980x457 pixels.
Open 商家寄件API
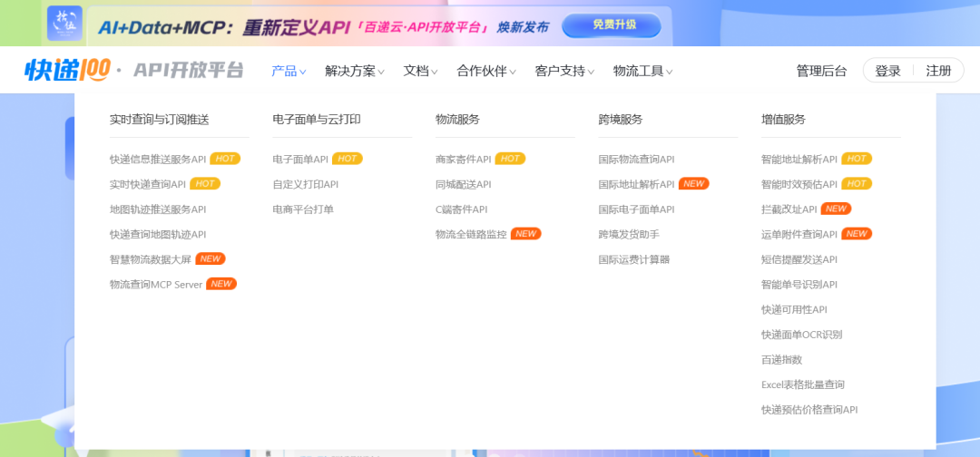pos(463,160)
